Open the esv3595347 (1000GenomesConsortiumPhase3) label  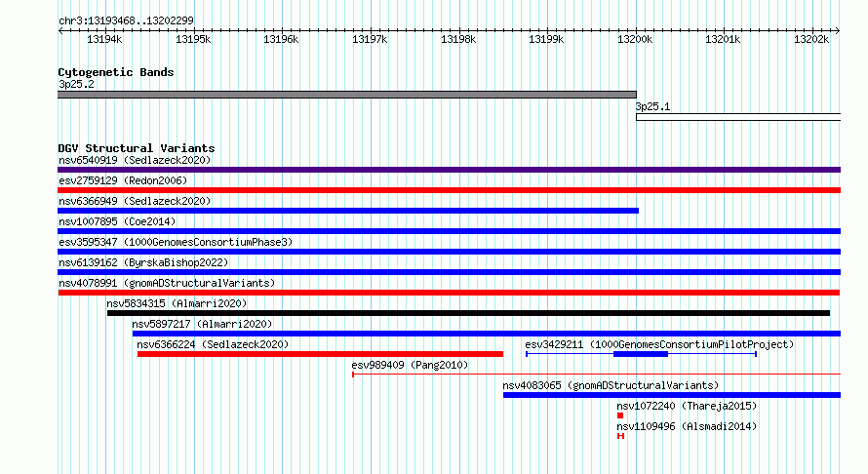click(x=176, y=242)
